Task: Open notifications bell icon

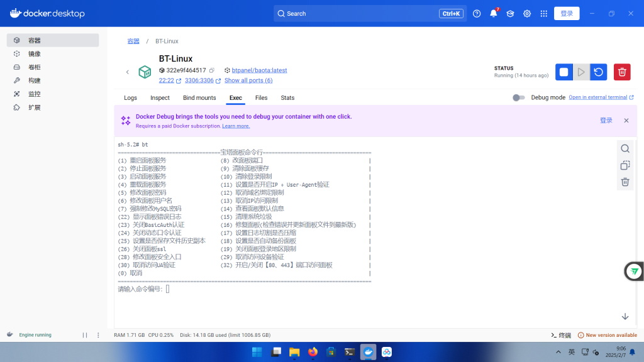Action: (x=493, y=14)
